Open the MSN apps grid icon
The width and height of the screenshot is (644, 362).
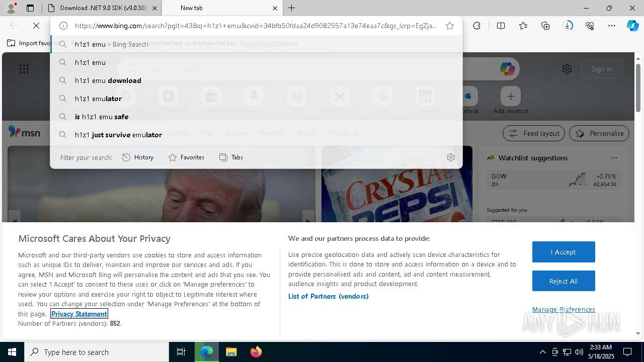pos(24,69)
